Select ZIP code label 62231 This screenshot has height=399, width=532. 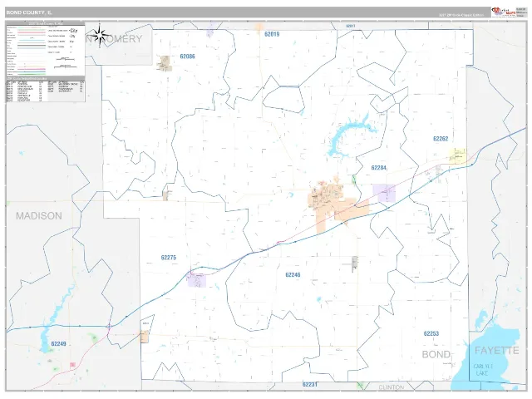tap(309, 384)
